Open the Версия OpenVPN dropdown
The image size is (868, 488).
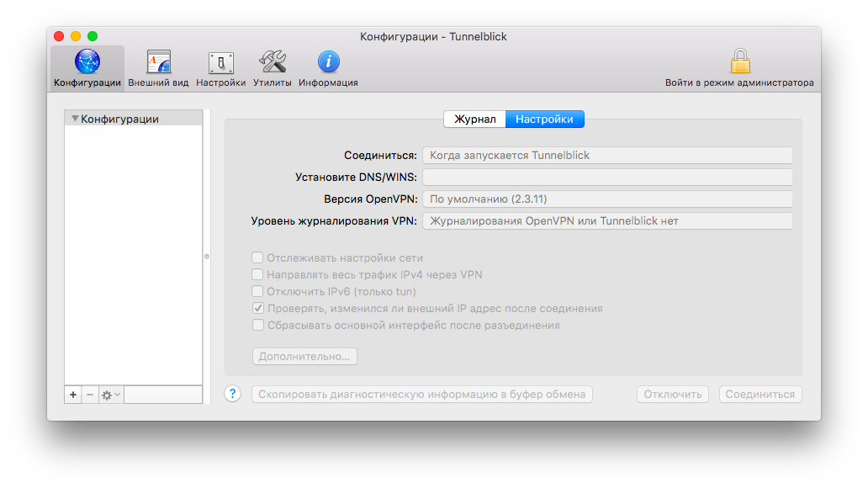(607, 199)
